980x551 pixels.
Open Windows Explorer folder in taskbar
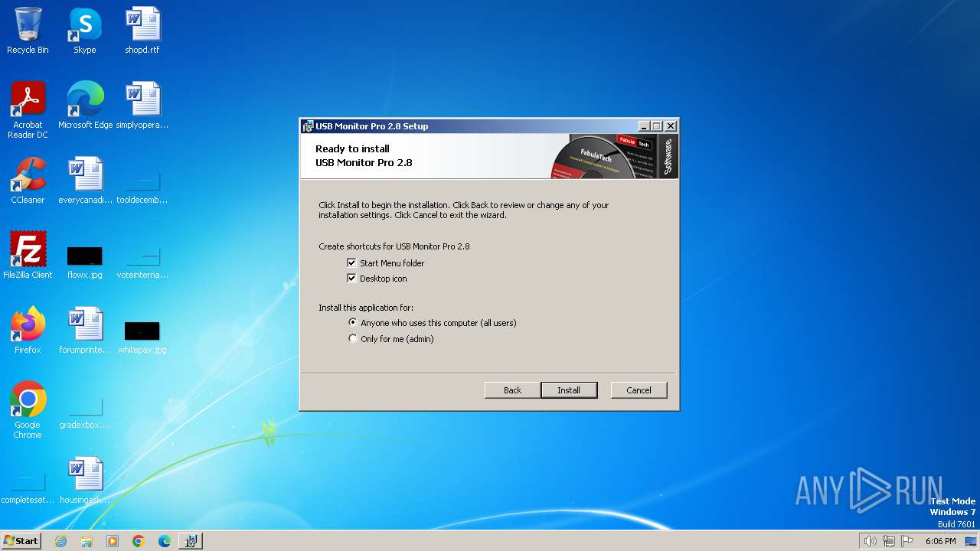87,541
